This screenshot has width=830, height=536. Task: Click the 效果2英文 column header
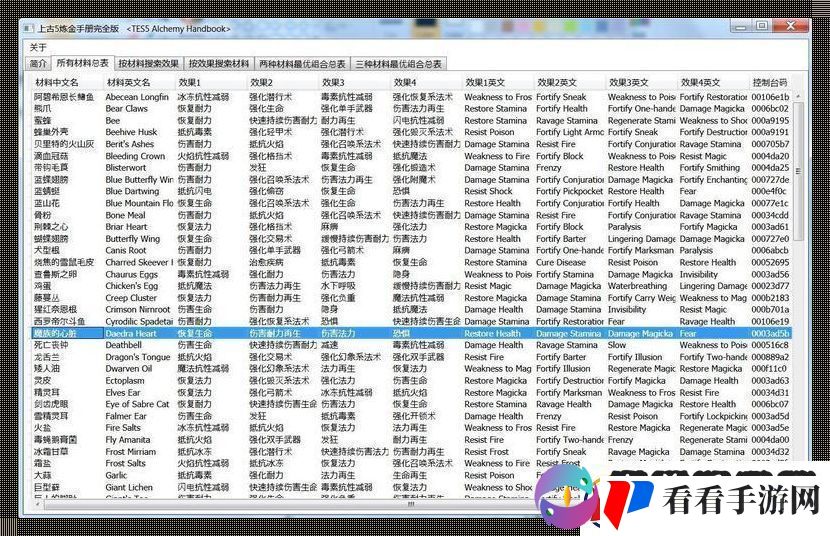click(570, 83)
